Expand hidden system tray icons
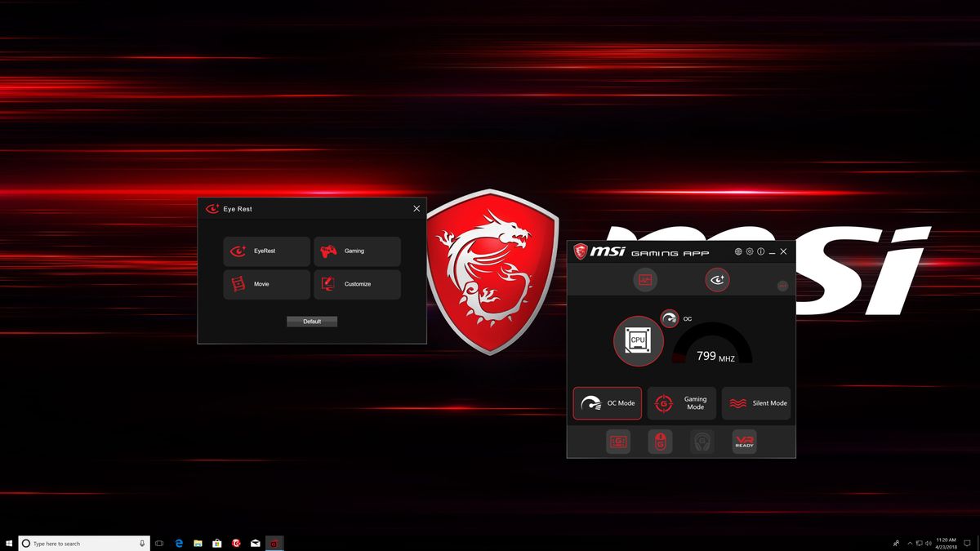This screenshot has width=980, height=551. (x=910, y=543)
